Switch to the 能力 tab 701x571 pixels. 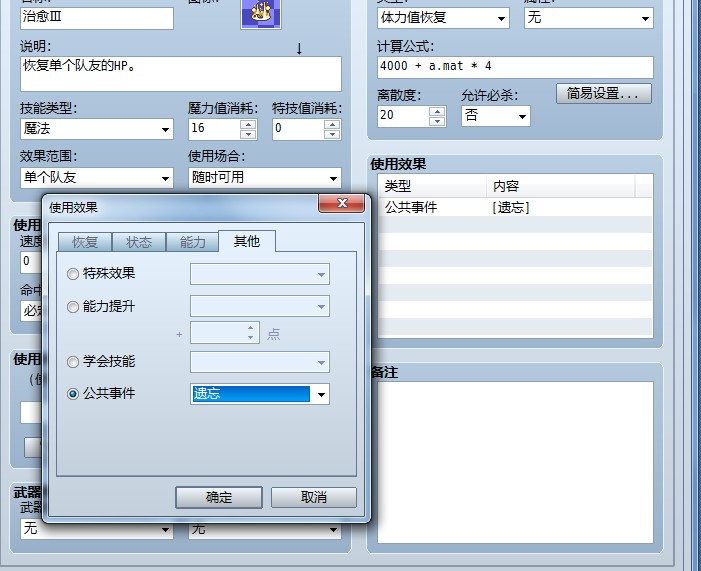pos(193,242)
